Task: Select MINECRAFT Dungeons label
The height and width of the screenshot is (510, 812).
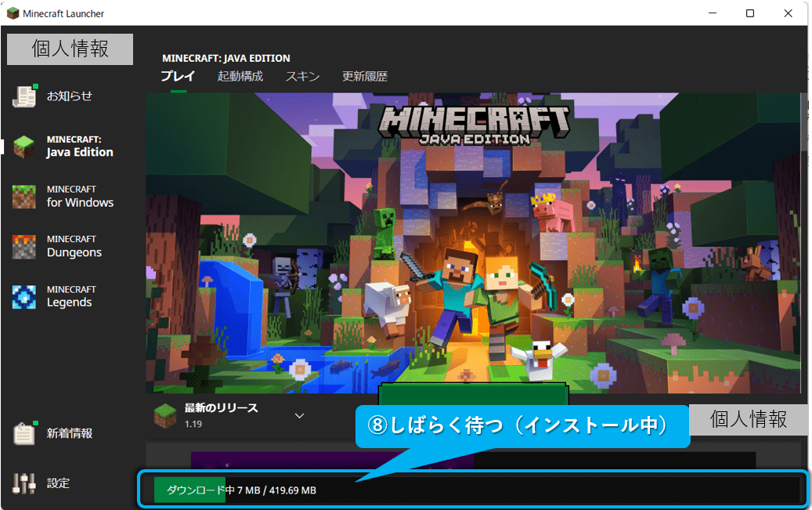Action: pyautogui.click(x=74, y=247)
